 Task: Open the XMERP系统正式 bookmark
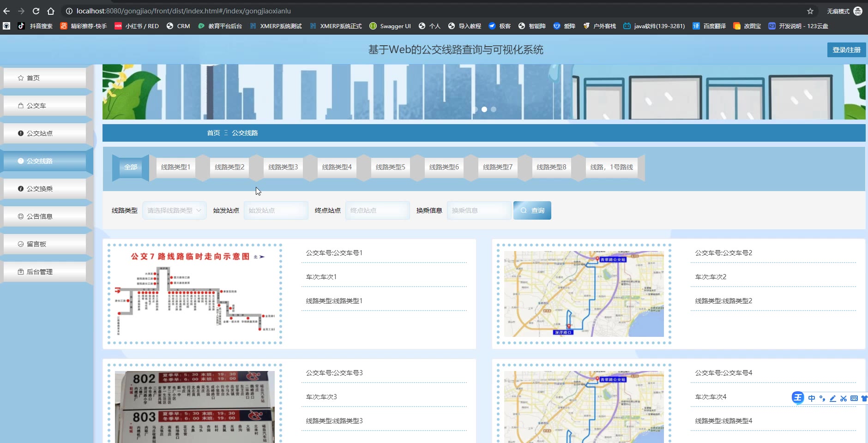(336, 26)
